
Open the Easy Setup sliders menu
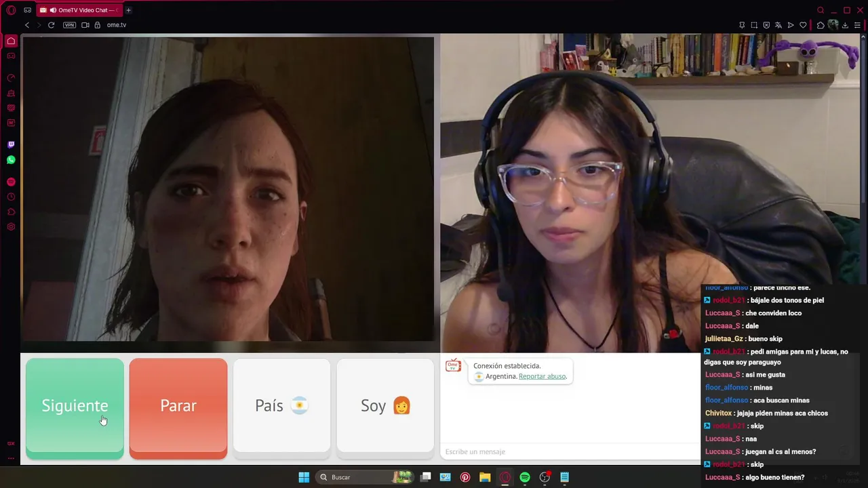[857, 25]
